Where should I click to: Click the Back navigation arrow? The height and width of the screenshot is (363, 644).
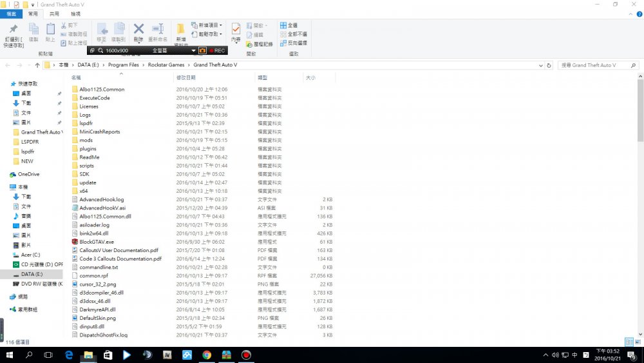coord(8,65)
